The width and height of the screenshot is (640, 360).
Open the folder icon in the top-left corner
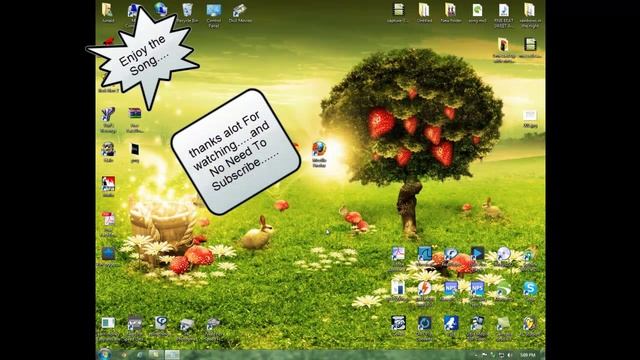pos(107,10)
